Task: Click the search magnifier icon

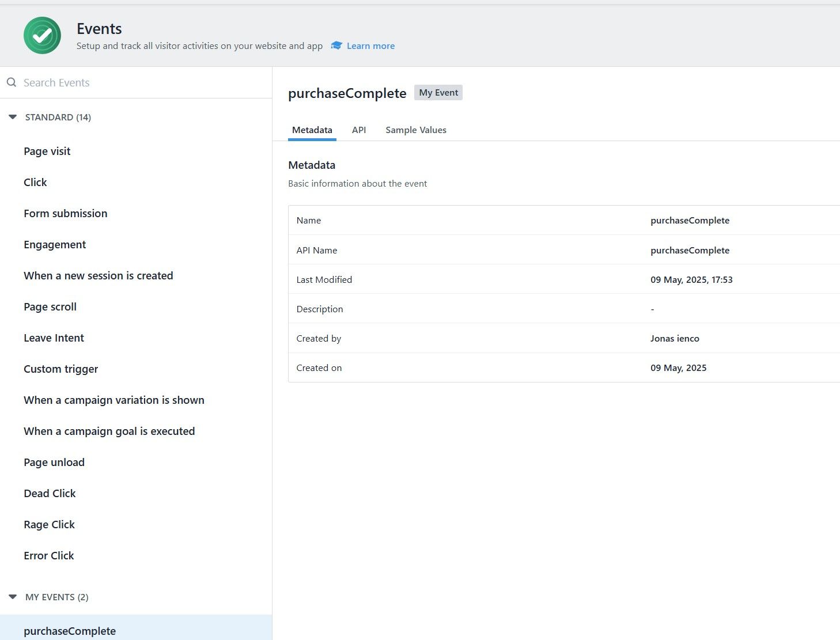Action: click(x=12, y=82)
